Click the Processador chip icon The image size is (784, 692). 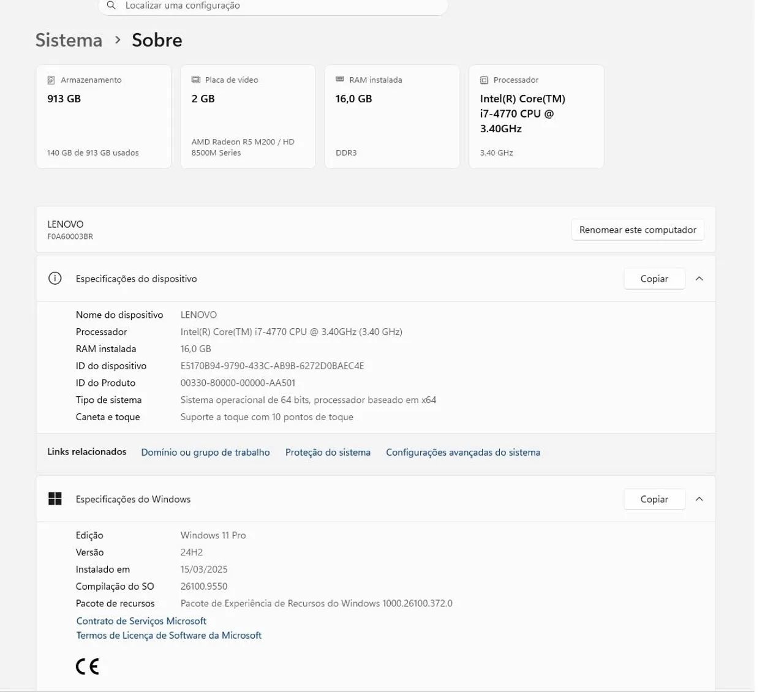484,80
